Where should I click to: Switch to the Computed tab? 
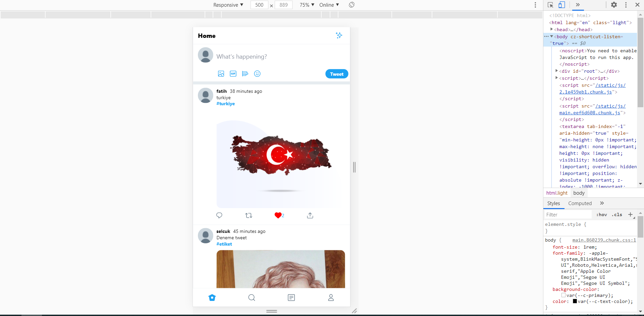[580, 203]
